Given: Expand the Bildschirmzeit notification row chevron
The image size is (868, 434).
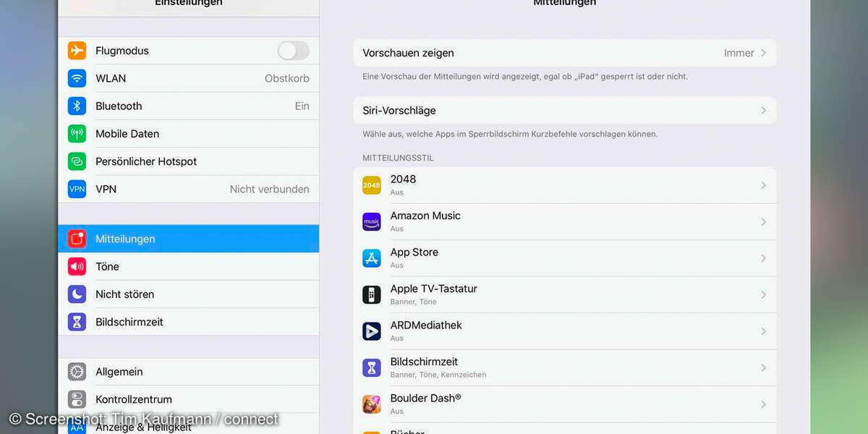Looking at the screenshot, I should pos(763,367).
